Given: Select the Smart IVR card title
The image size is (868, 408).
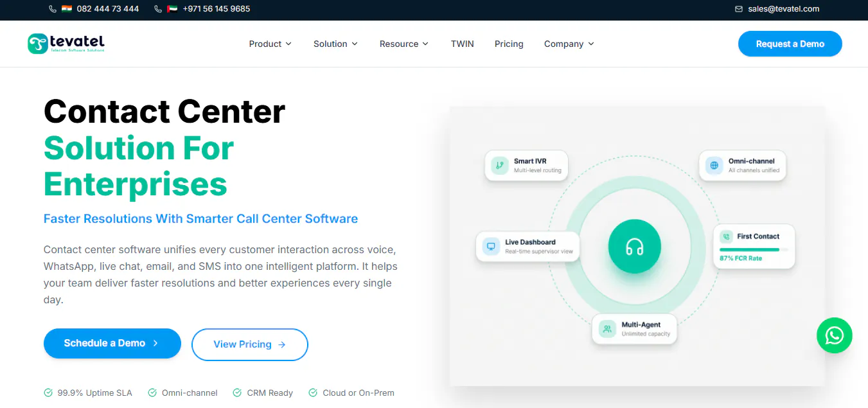Looking at the screenshot, I should click(530, 161).
